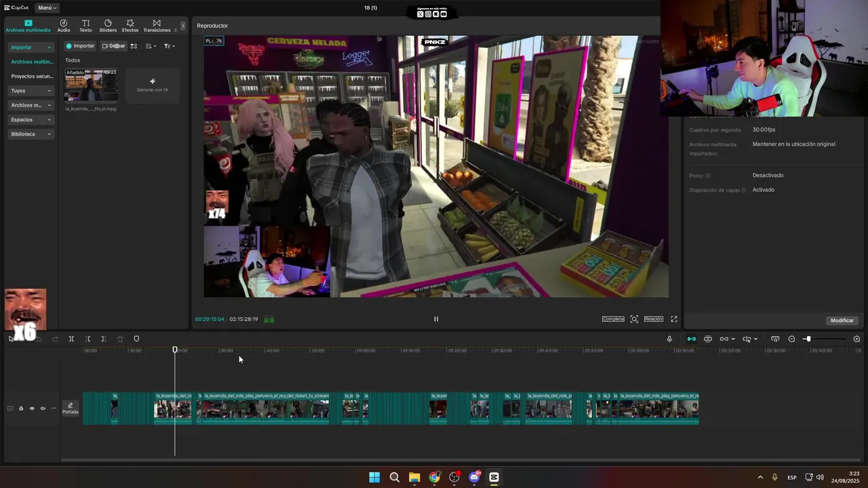The height and width of the screenshot is (488, 868).
Task: Select the Archivos multimedia tab
Action: (28, 26)
